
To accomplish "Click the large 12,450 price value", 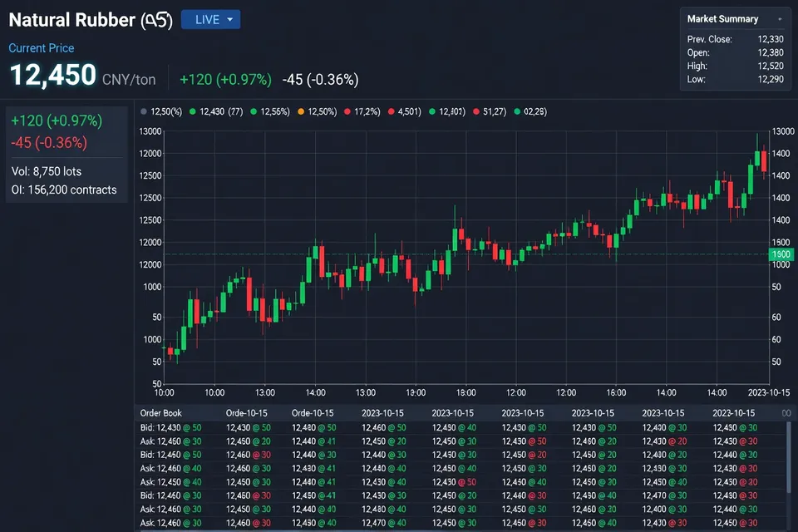I will (53, 75).
